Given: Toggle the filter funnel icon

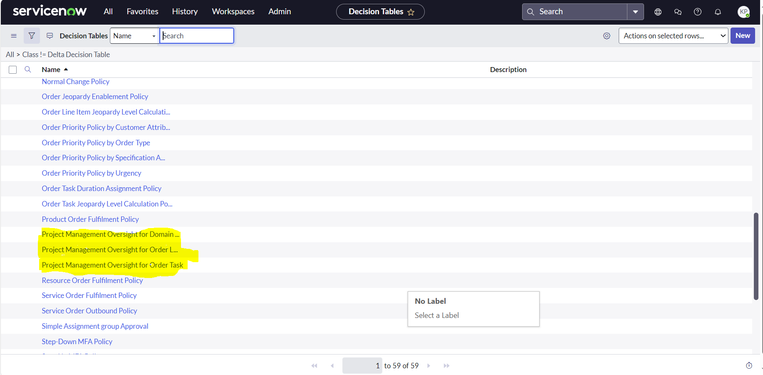Looking at the screenshot, I should pos(32,36).
